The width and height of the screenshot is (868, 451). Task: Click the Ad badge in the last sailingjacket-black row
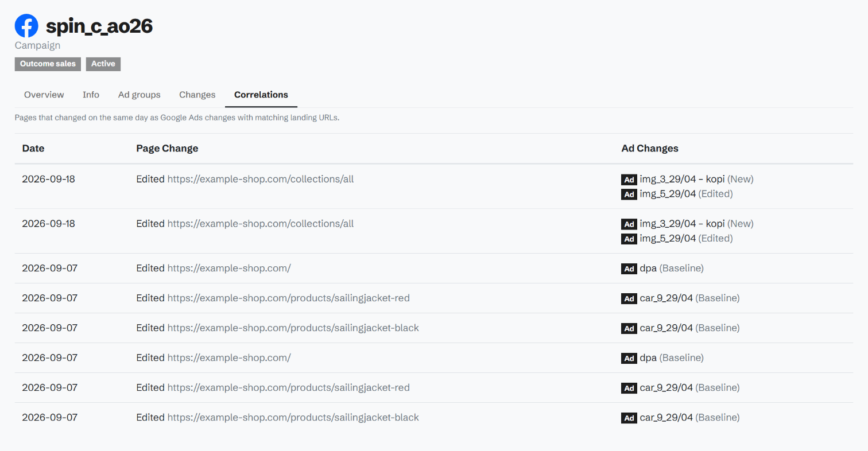(x=629, y=418)
